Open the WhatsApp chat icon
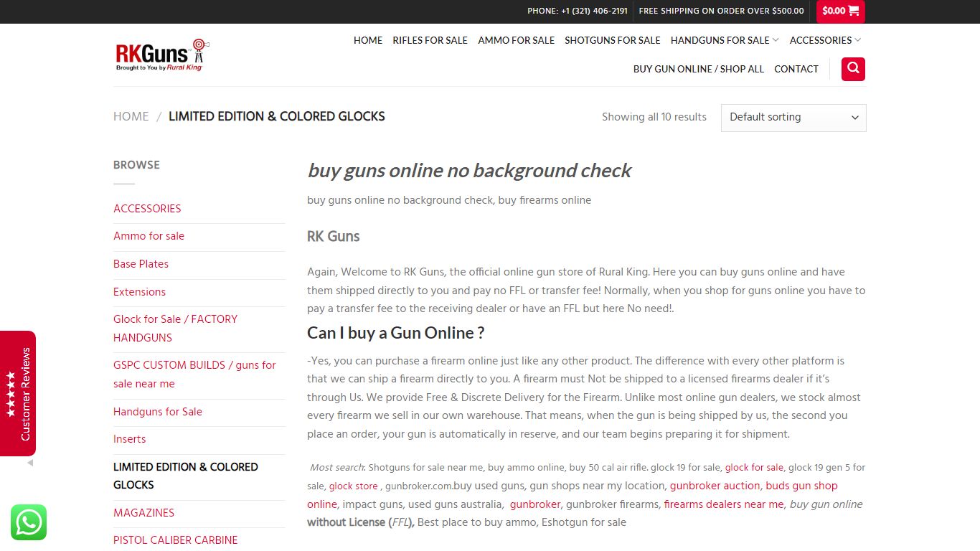980x551 pixels. [x=29, y=522]
